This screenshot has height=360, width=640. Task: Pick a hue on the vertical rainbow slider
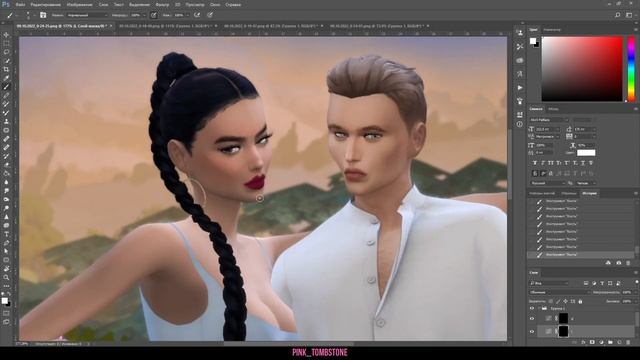tap(631, 69)
